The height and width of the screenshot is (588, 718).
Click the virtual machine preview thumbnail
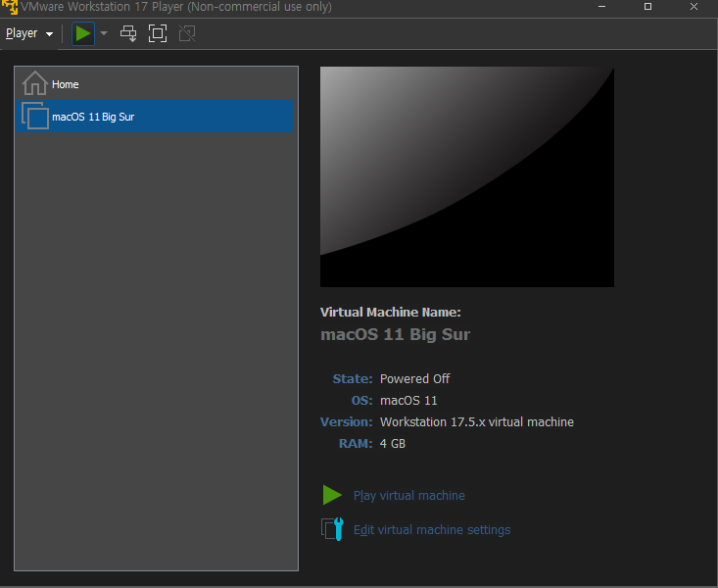click(467, 177)
